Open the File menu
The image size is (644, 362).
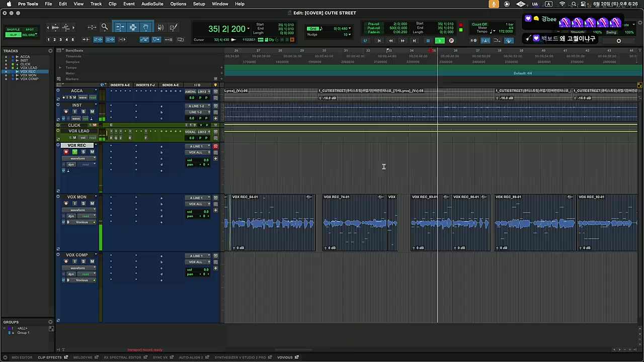click(48, 4)
